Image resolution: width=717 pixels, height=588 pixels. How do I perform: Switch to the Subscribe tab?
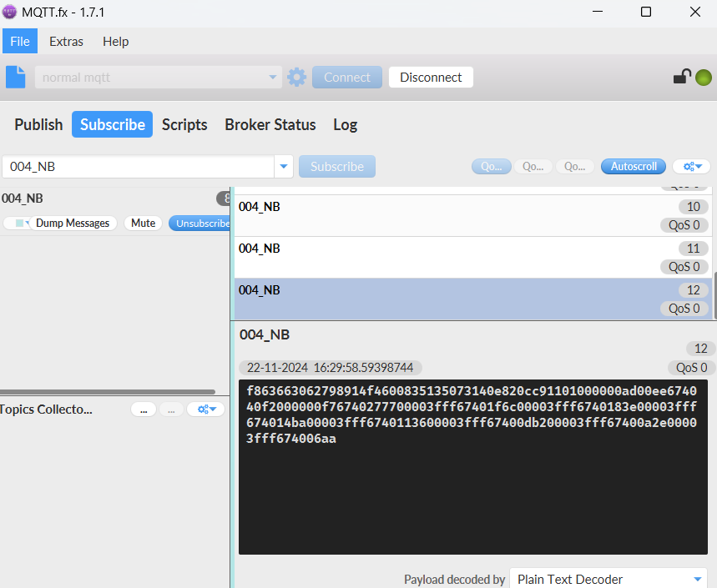tap(113, 124)
